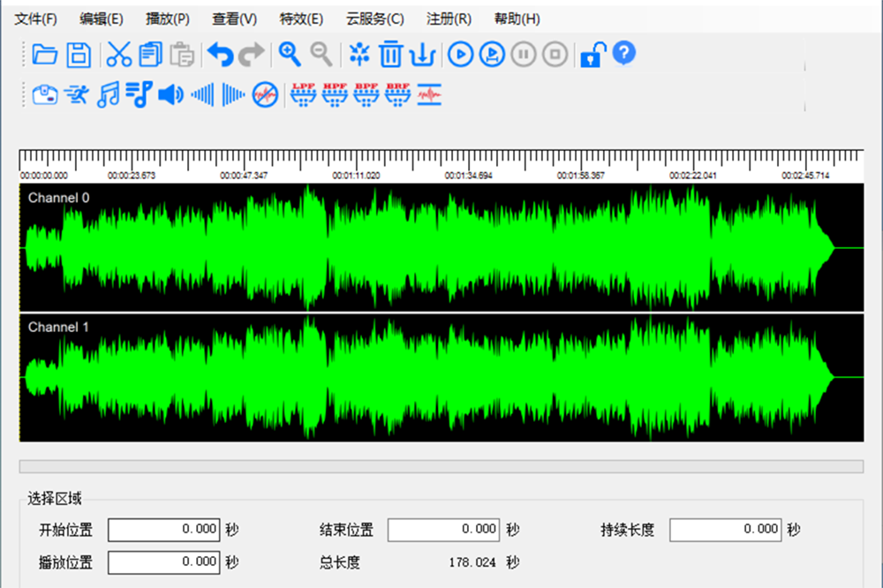Save the audio with the floppy disk icon
This screenshot has width=883, height=588.
(x=79, y=55)
